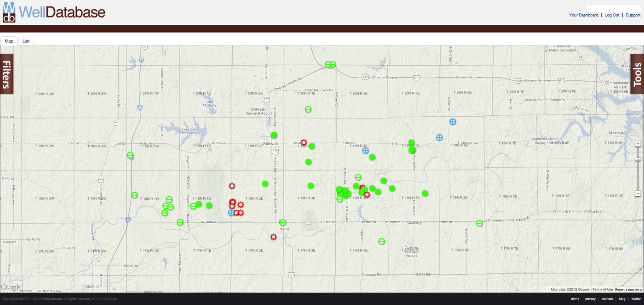Image resolution: width=644 pixels, height=305 pixels.
Task: Click the Google logo on the map
Action: [x=11, y=288]
